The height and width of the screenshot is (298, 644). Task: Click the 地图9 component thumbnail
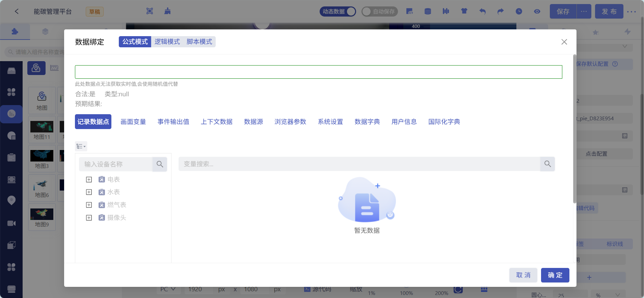(42, 217)
